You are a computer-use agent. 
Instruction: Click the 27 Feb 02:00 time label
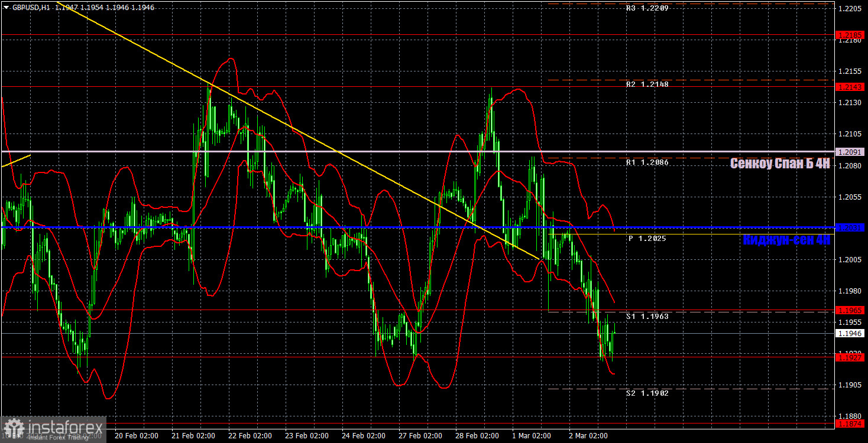(421, 436)
